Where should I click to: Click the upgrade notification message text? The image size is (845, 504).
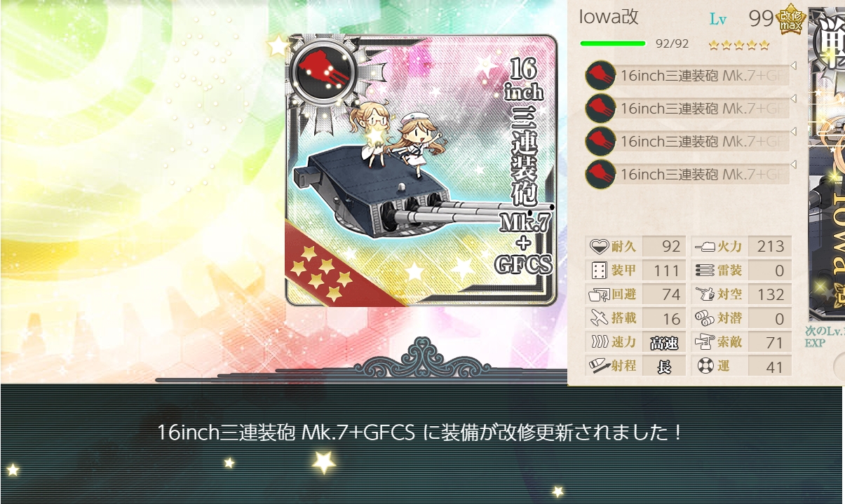(421, 432)
